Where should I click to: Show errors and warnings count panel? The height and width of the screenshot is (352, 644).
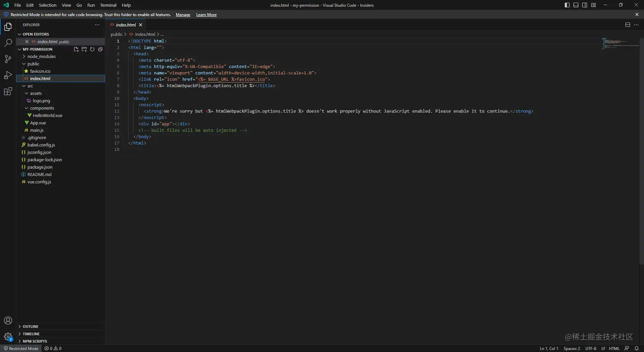53,349
